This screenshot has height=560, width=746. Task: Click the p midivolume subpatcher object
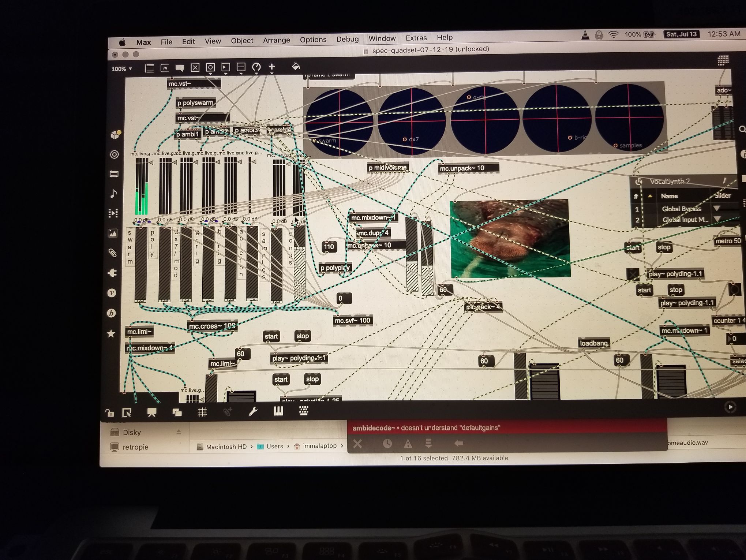[387, 168]
